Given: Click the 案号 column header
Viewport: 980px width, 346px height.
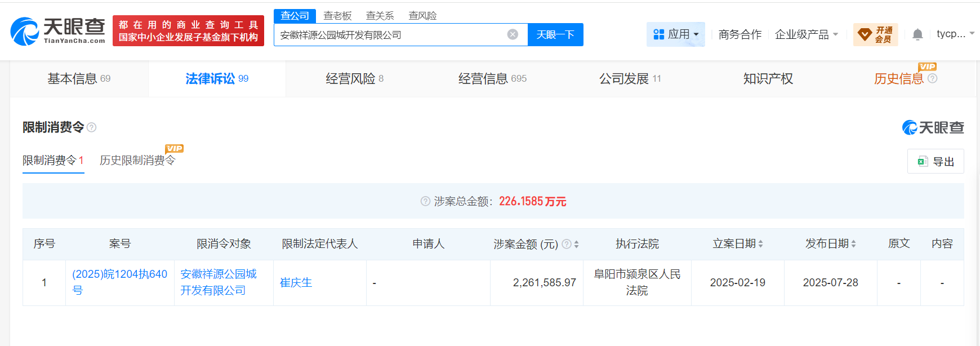Looking at the screenshot, I should 119,243.
